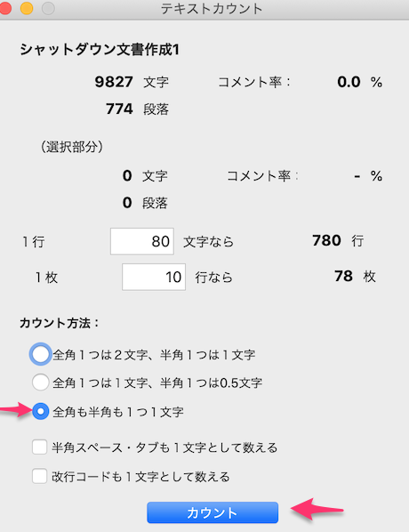Click the (選択部分) selection heading

72,147
